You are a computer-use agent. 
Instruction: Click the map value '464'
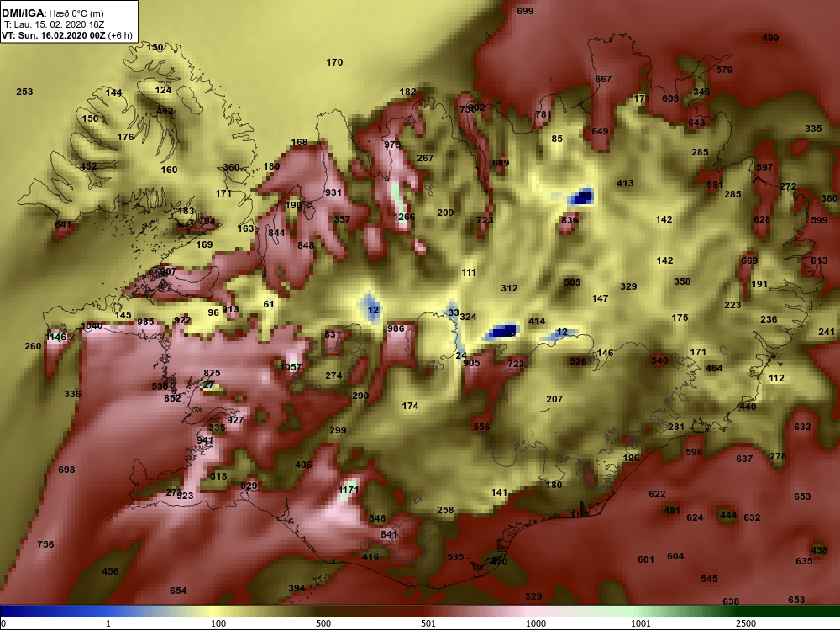pos(714,368)
